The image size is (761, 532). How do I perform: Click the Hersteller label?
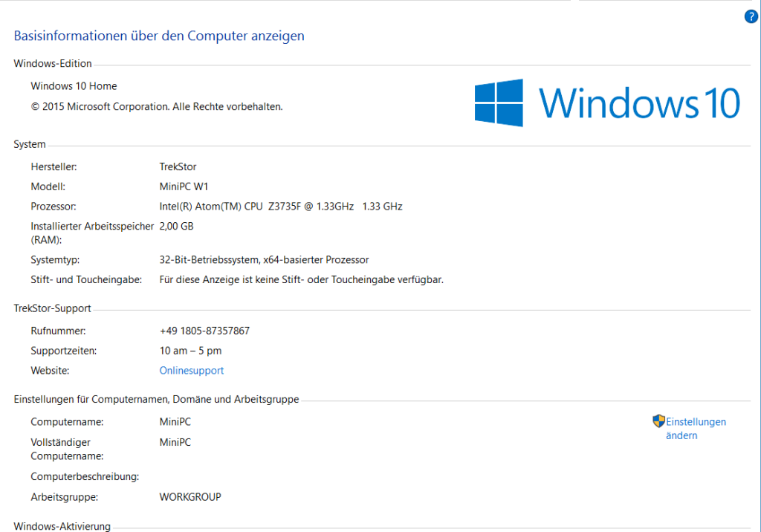tap(54, 166)
